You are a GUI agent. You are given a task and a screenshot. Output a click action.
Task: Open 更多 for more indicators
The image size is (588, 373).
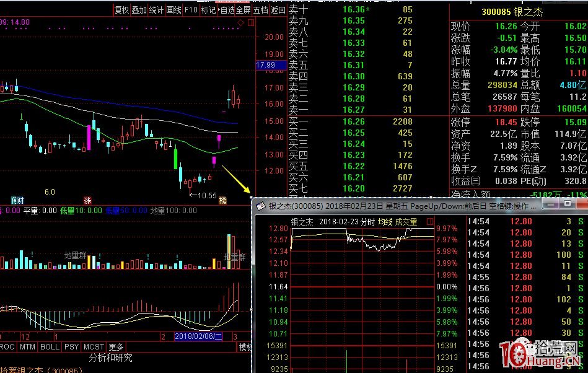tap(116, 347)
